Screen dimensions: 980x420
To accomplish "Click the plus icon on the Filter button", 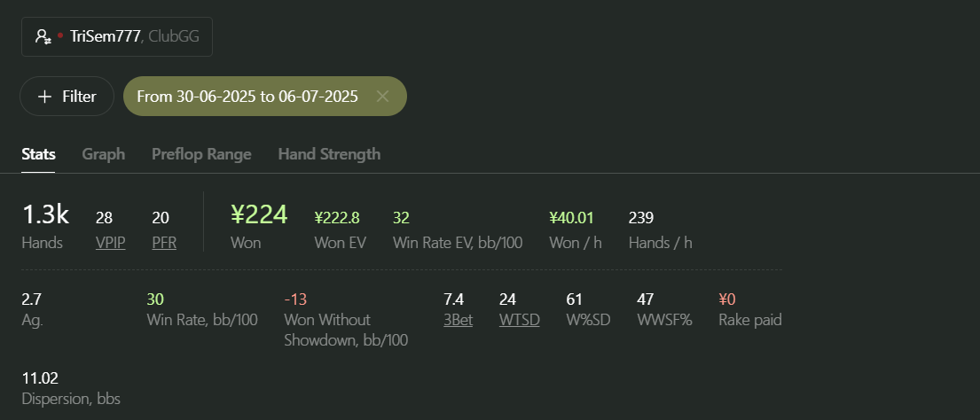I will tap(44, 96).
